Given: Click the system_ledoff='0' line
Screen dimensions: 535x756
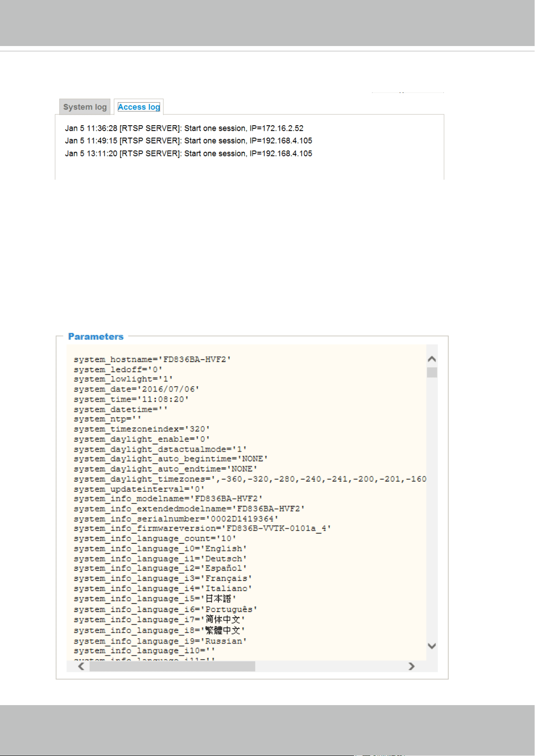Looking at the screenshot, I should coord(118,370).
